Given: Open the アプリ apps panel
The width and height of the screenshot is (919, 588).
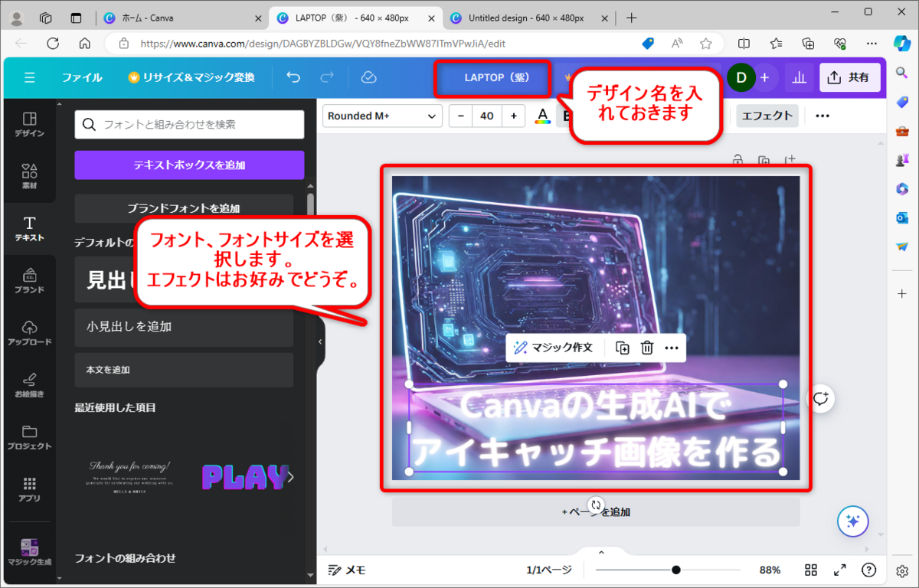Looking at the screenshot, I should 29,489.
